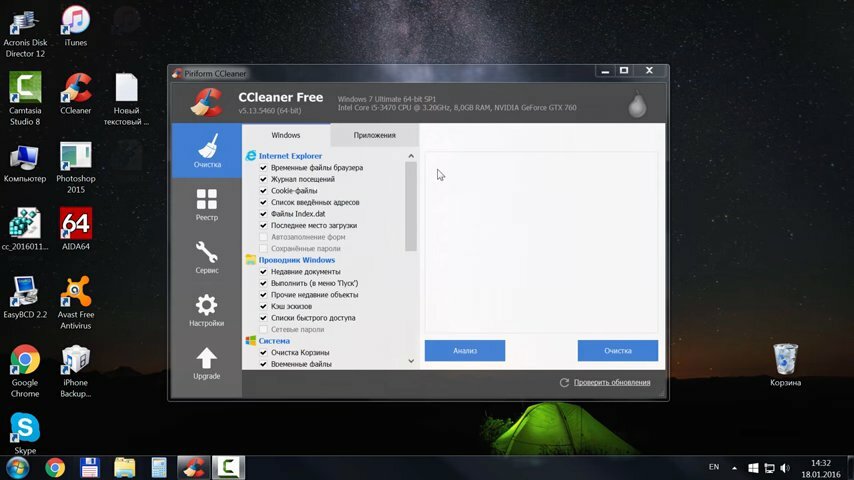The image size is (854, 480).
Task: Click EN language indicator in tray
Action: pyautogui.click(x=714, y=467)
